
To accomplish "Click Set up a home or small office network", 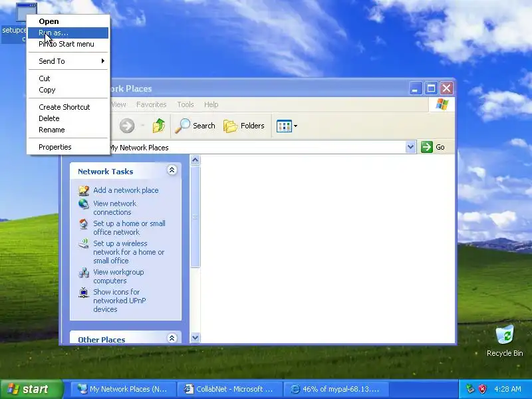I will 129,227.
